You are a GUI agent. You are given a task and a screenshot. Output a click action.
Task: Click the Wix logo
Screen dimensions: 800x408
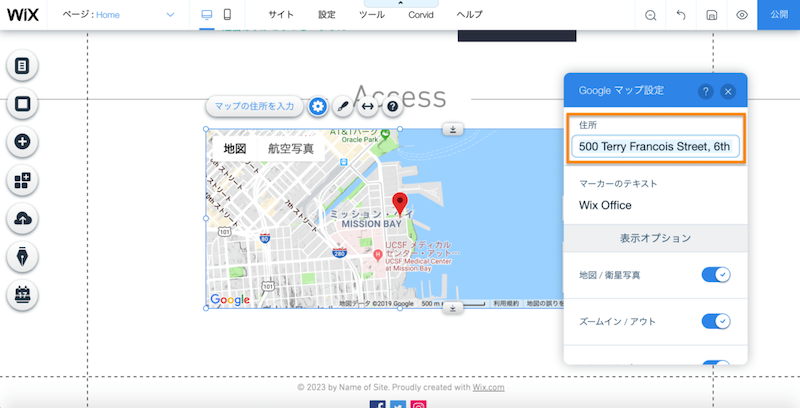point(23,15)
